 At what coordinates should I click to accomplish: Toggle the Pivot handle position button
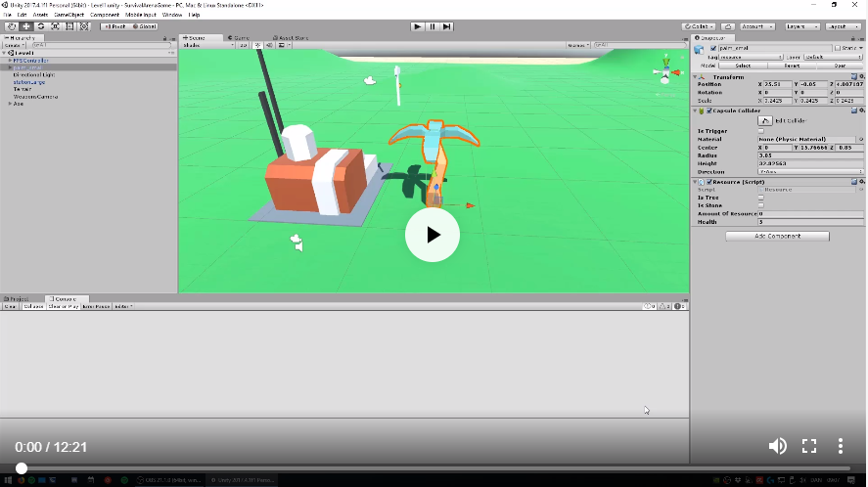point(114,26)
